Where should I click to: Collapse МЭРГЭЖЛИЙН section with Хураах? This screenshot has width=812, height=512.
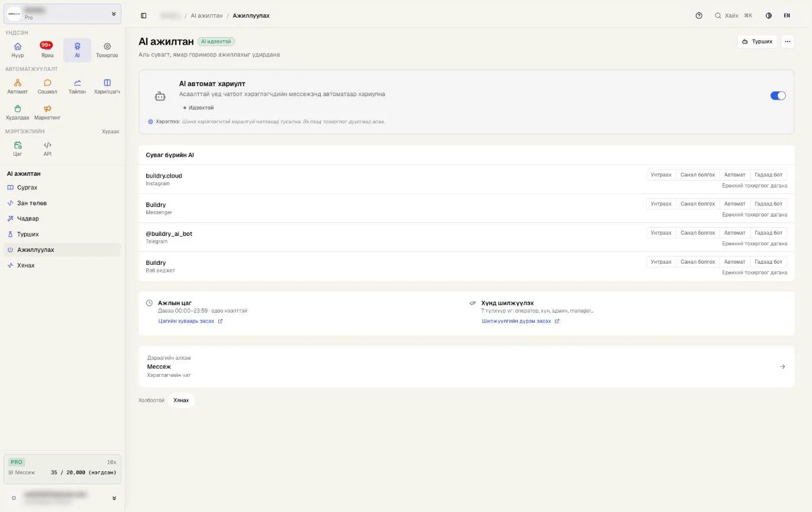coord(110,132)
